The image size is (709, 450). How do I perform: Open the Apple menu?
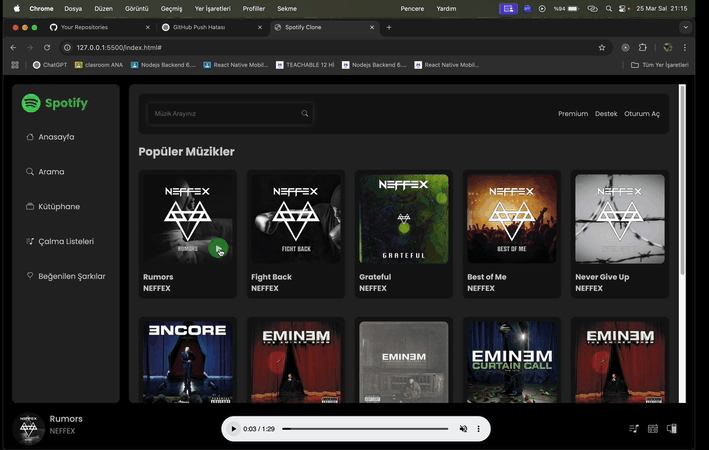(x=17, y=9)
